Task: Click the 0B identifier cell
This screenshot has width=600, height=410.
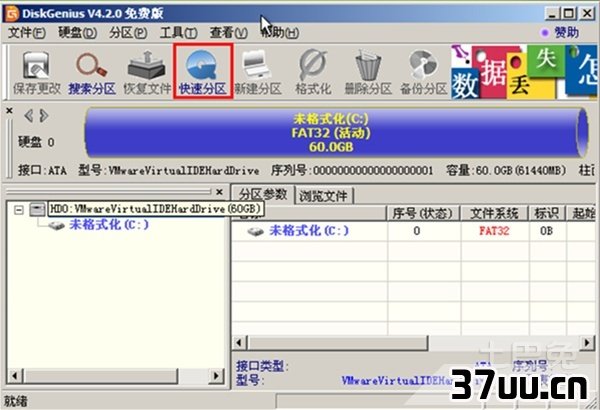Action: tap(546, 231)
